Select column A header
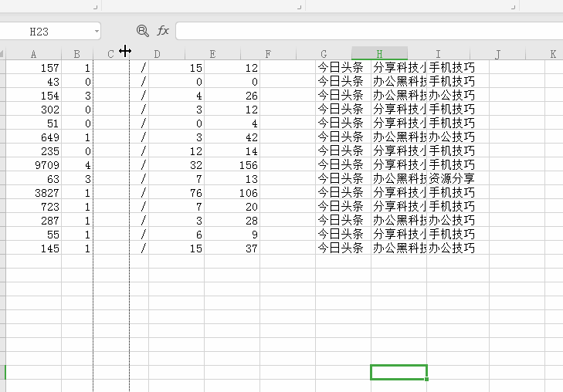Image resolution: width=563 pixels, height=392 pixels. click(x=33, y=54)
